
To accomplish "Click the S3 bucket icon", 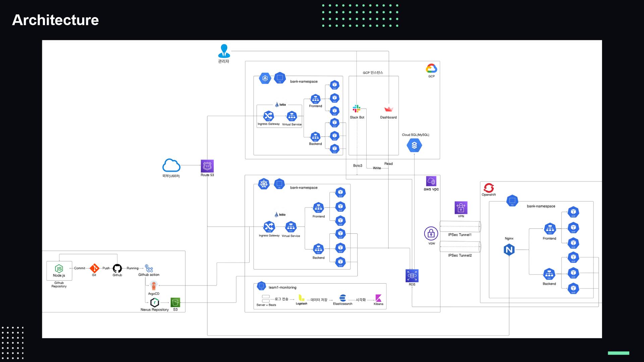I will pyautogui.click(x=175, y=302).
